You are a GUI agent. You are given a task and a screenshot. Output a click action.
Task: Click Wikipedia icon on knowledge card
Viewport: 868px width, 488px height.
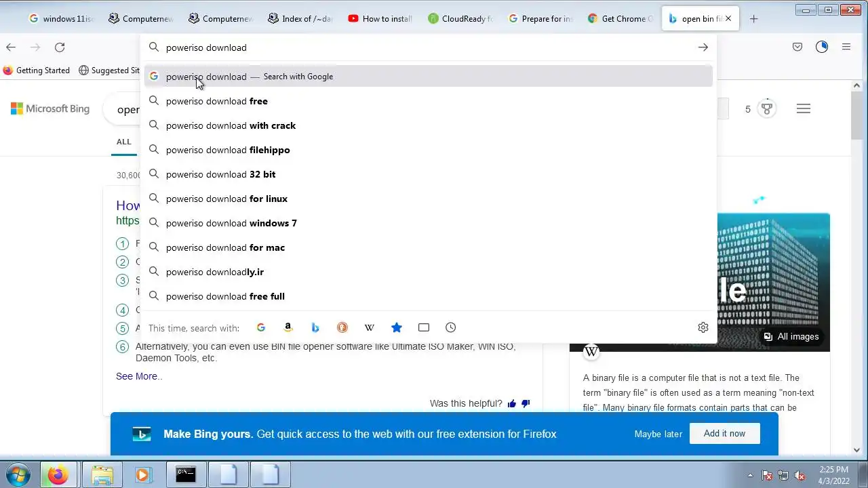point(591,351)
